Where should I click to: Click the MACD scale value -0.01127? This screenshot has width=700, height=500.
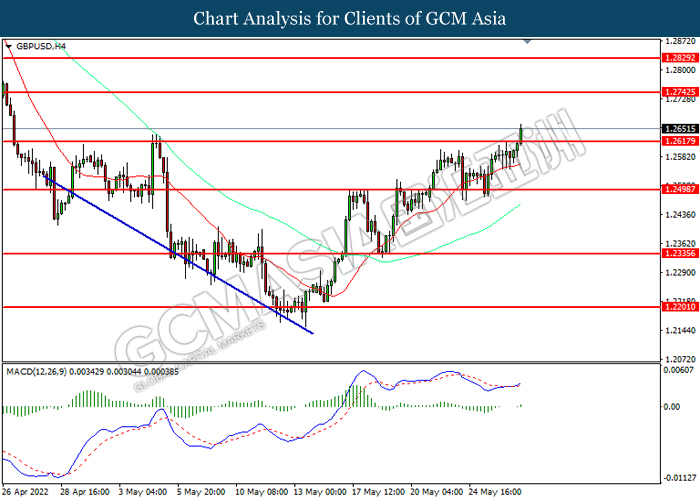tap(679, 478)
